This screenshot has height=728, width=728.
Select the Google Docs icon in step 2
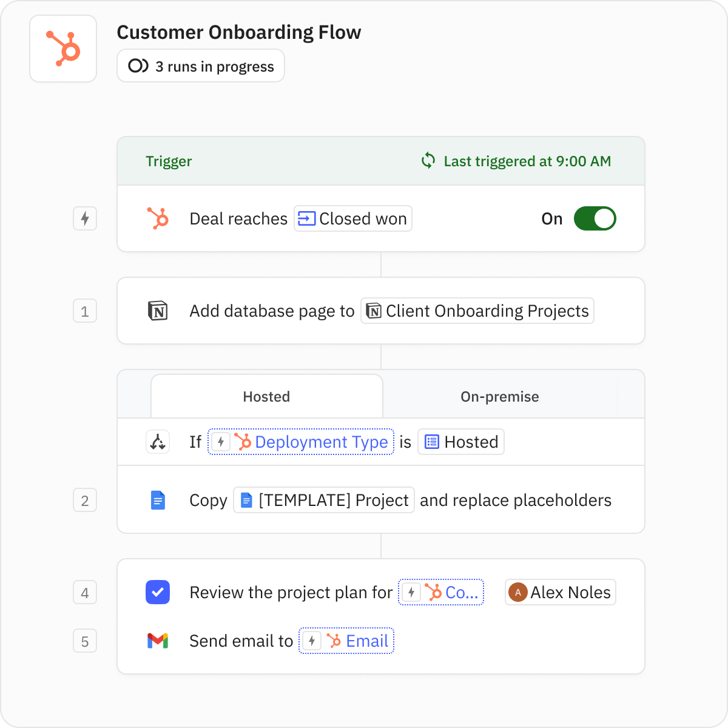(158, 500)
